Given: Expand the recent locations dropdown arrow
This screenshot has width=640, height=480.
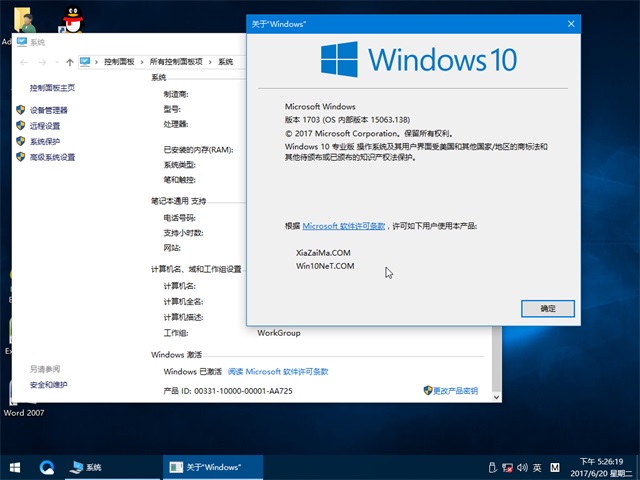Looking at the screenshot, I should point(54,61).
